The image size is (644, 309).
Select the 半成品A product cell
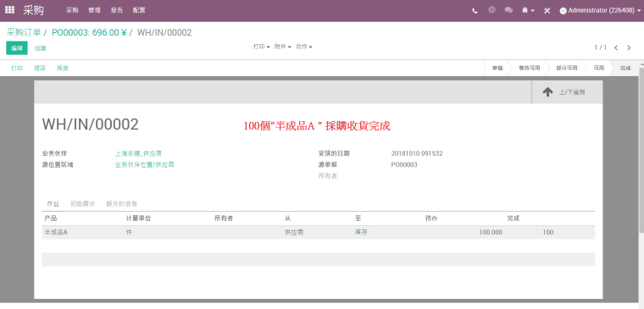56,232
